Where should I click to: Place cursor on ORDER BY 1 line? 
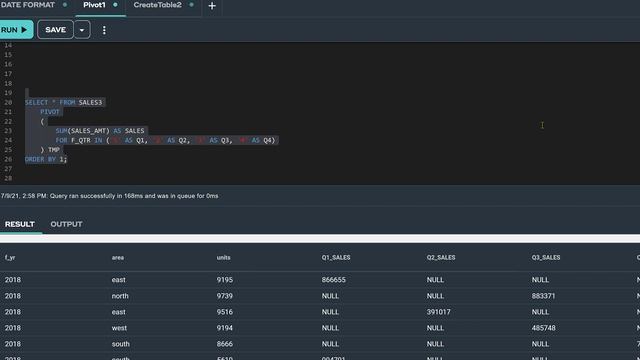(x=45, y=159)
